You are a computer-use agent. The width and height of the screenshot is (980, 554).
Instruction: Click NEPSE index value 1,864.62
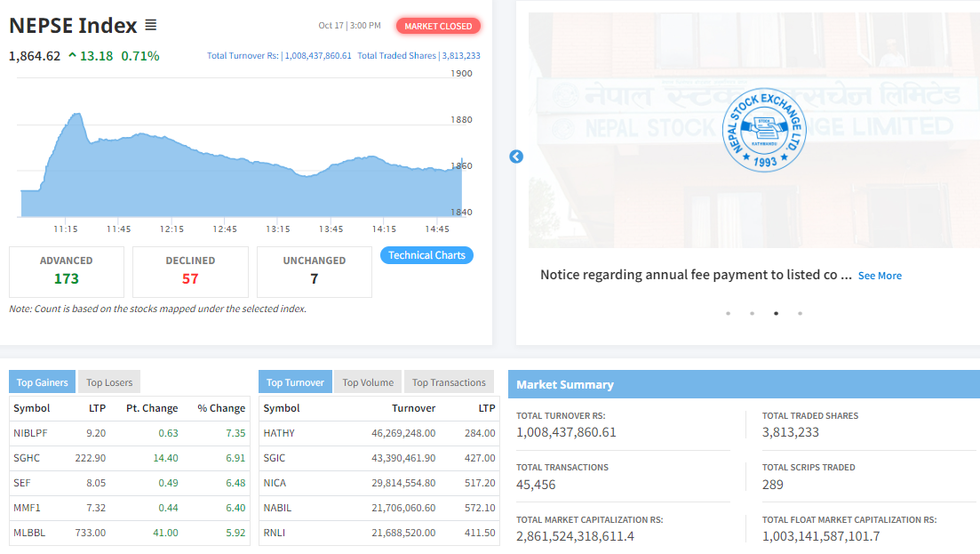tap(35, 56)
